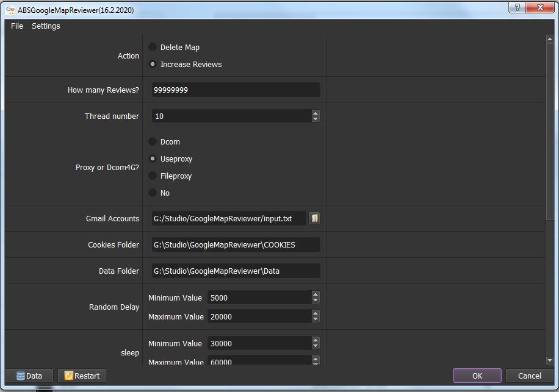Select the Delete Map radio button
The height and width of the screenshot is (392, 559).
click(x=153, y=47)
